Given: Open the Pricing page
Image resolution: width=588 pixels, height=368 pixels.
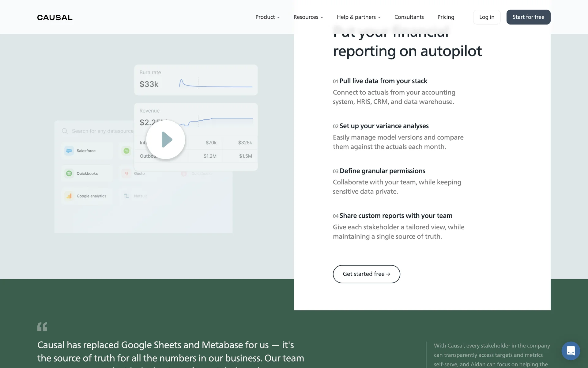Looking at the screenshot, I should pyautogui.click(x=446, y=17).
